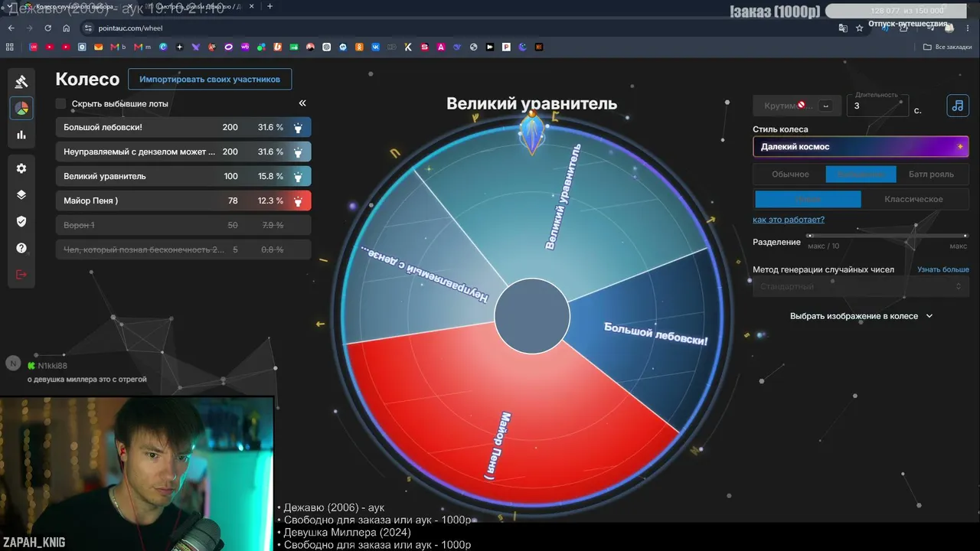This screenshot has height=551, width=980.
Task: Select the middle wheel mode option
Action: (x=861, y=174)
